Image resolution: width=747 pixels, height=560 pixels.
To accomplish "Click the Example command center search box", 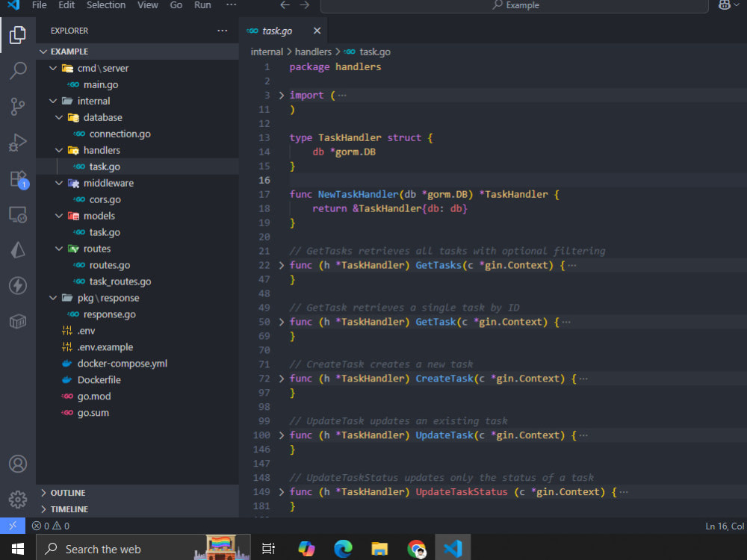I will pyautogui.click(x=515, y=5).
